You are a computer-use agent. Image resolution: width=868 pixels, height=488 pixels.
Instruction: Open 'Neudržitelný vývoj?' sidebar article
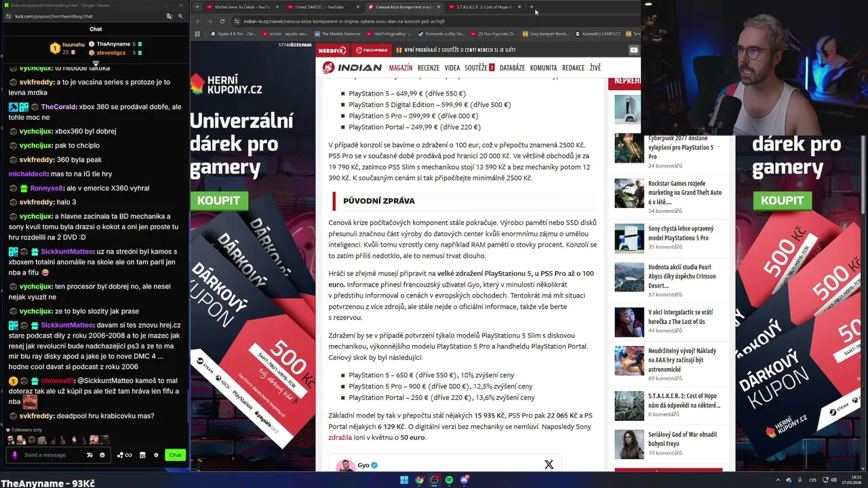click(x=682, y=360)
